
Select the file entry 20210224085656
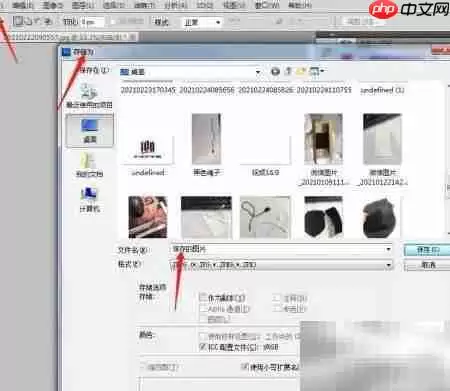click(x=207, y=90)
